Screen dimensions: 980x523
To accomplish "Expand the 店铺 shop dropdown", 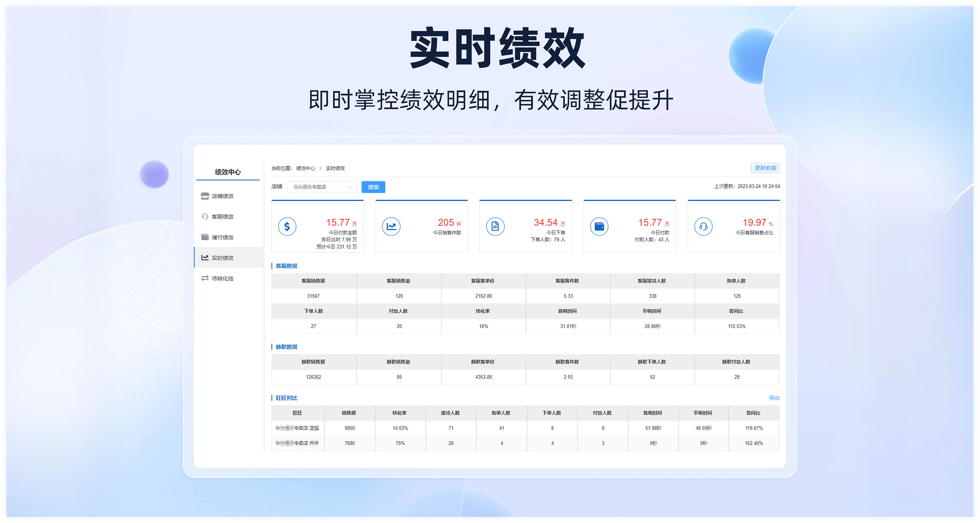I will tap(322, 187).
